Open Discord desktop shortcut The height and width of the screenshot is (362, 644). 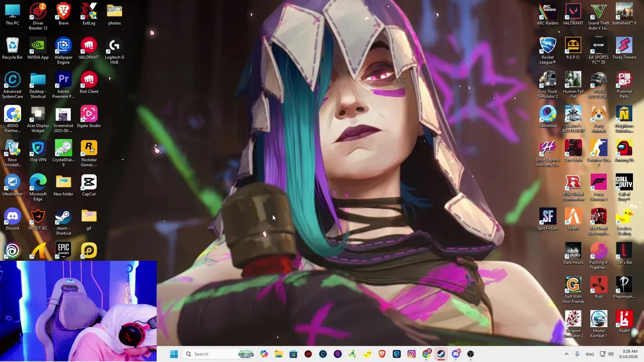tap(13, 220)
